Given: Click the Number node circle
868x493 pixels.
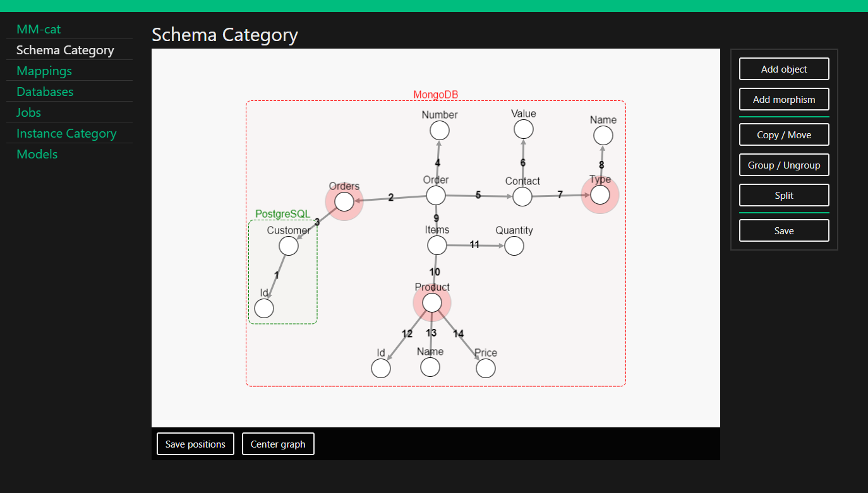Looking at the screenshot, I should tap(440, 130).
